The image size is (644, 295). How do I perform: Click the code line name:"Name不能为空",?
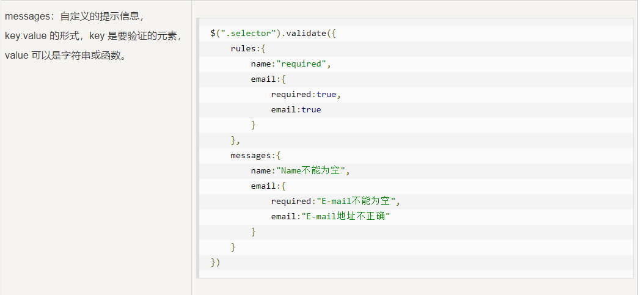pyautogui.click(x=301, y=170)
